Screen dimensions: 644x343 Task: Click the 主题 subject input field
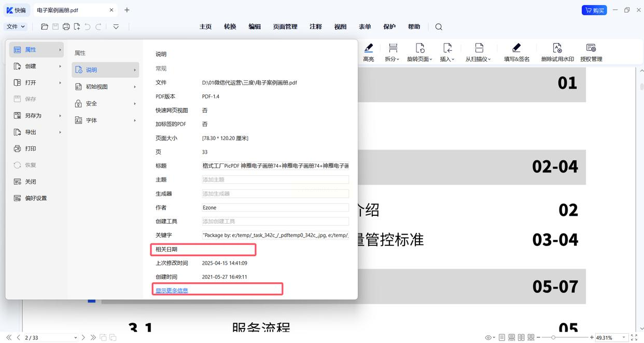click(x=275, y=180)
